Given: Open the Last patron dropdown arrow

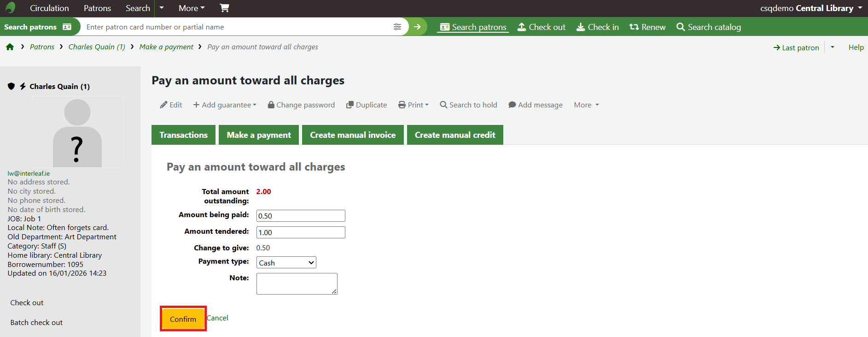Looking at the screenshot, I should [x=832, y=47].
